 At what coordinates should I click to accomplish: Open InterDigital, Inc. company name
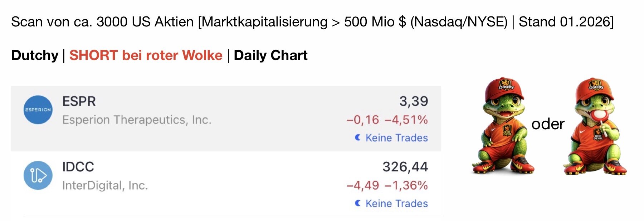click(x=105, y=185)
